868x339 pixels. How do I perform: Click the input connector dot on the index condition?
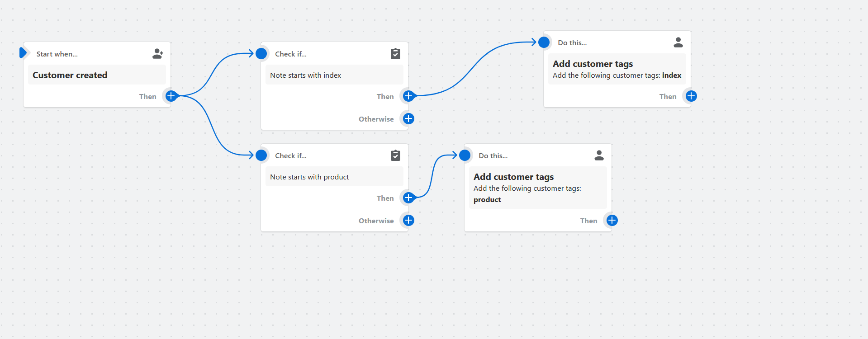pyautogui.click(x=261, y=54)
